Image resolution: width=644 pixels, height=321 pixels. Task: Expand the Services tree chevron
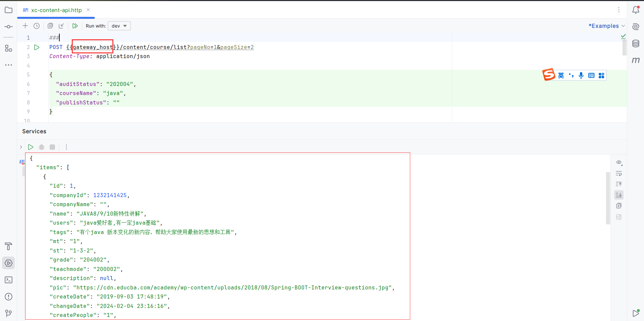(21, 147)
